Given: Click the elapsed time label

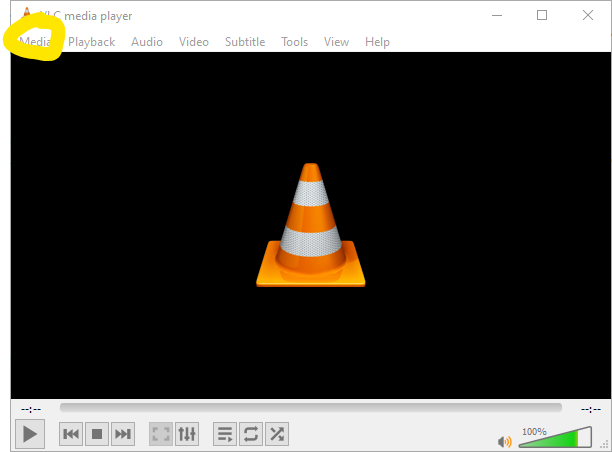Looking at the screenshot, I should (31, 409).
